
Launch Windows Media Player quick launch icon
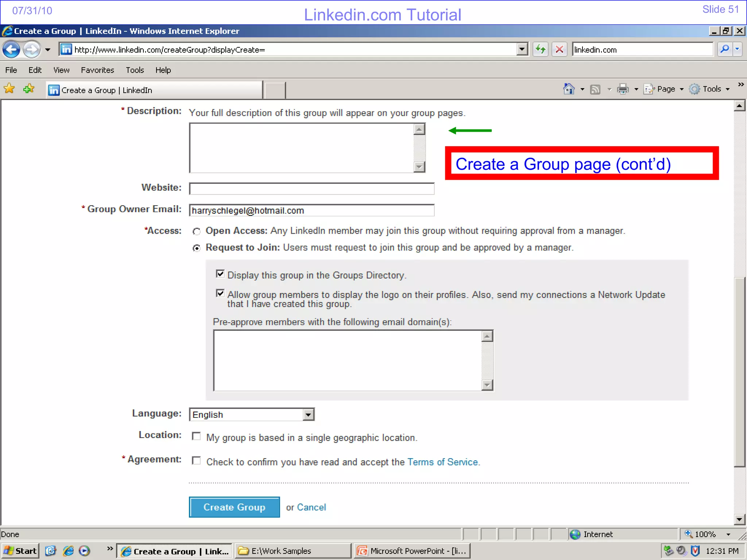[x=85, y=551]
